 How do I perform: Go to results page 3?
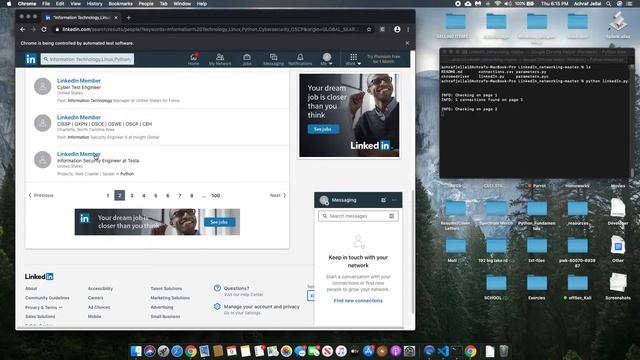[x=131, y=196]
